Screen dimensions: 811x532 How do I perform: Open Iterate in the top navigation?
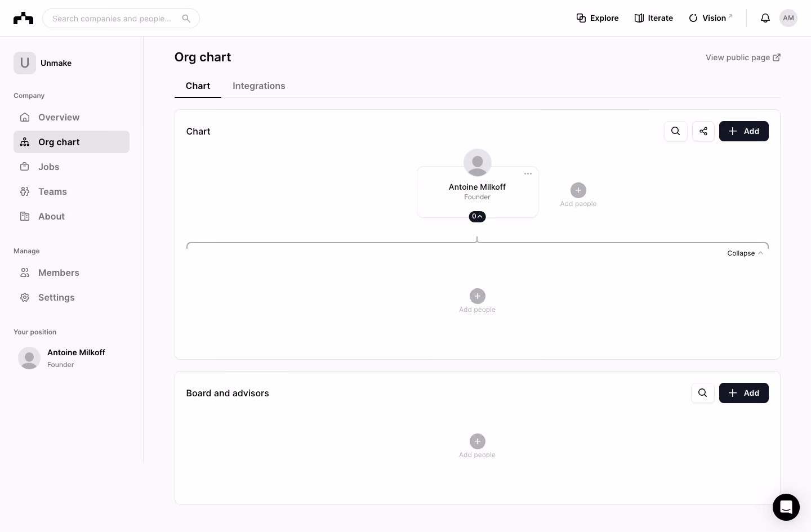[x=654, y=18]
